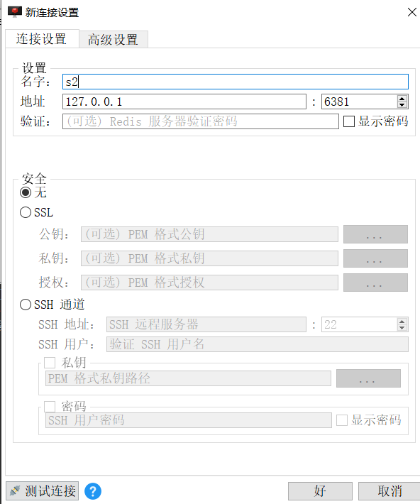Increase the SSH port with up arrow
420x504 pixels.
coord(402,321)
